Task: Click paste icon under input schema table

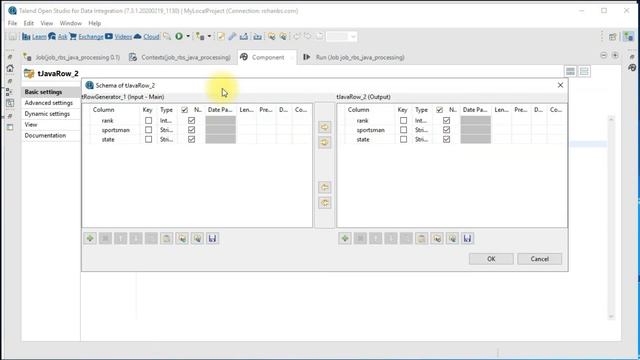Action: pos(167,238)
